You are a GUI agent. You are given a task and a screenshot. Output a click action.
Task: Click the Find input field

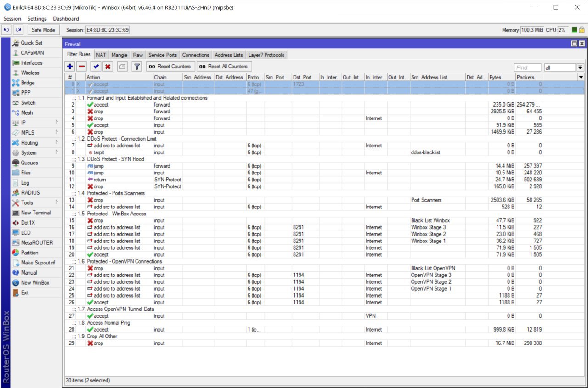coord(527,67)
